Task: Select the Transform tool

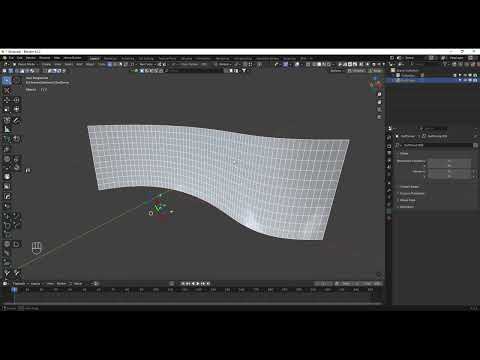Action: click(x=16, y=109)
